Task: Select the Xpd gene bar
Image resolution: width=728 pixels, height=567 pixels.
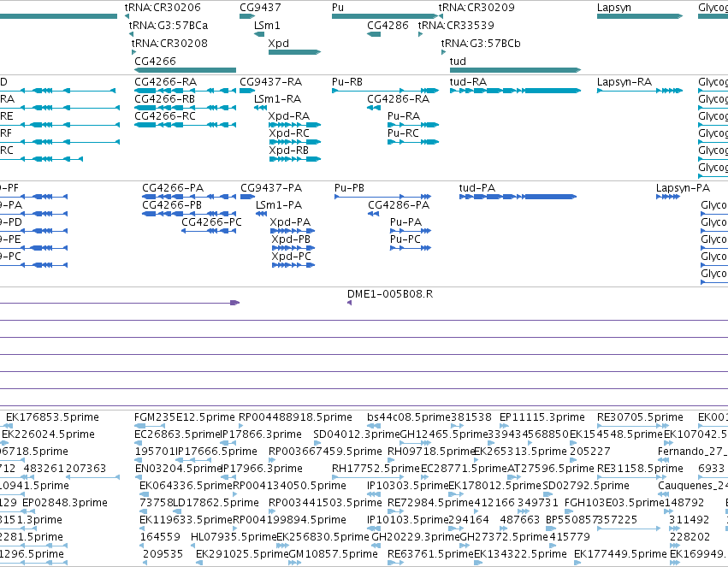Action: 294,52
